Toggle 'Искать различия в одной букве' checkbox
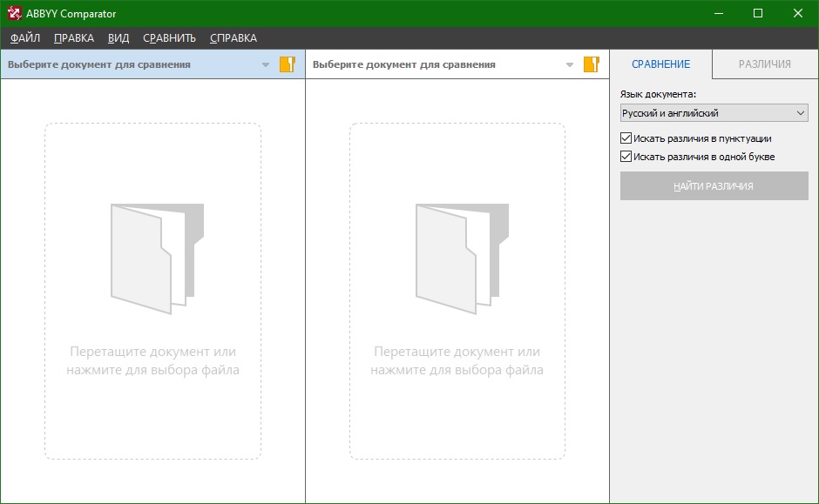This screenshot has height=504, width=819. pyautogui.click(x=626, y=157)
